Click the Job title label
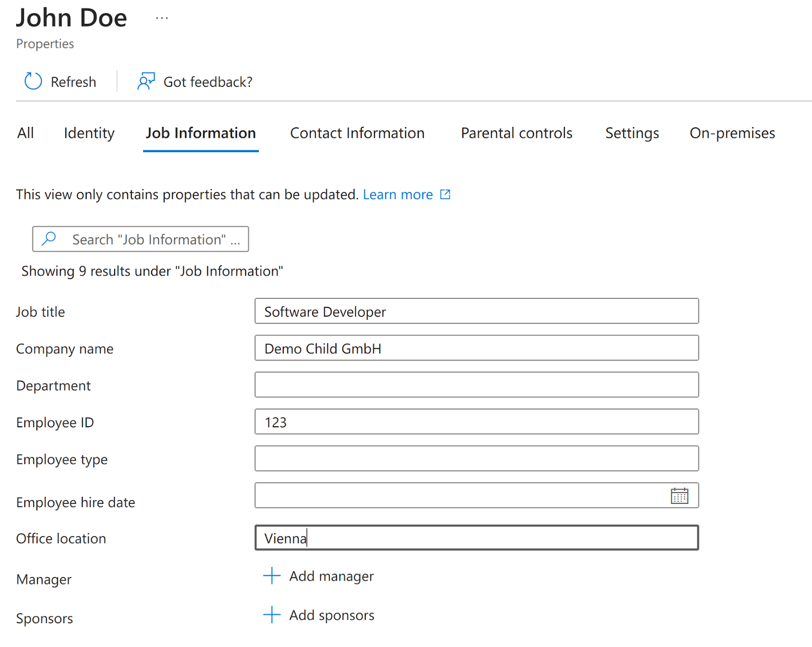The image size is (812, 647). tap(41, 312)
